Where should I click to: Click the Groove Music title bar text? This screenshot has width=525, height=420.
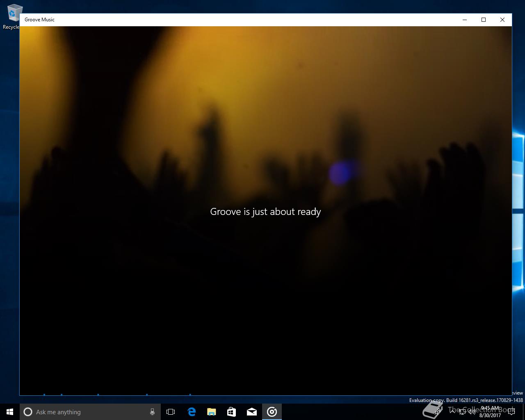tap(39, 20)
